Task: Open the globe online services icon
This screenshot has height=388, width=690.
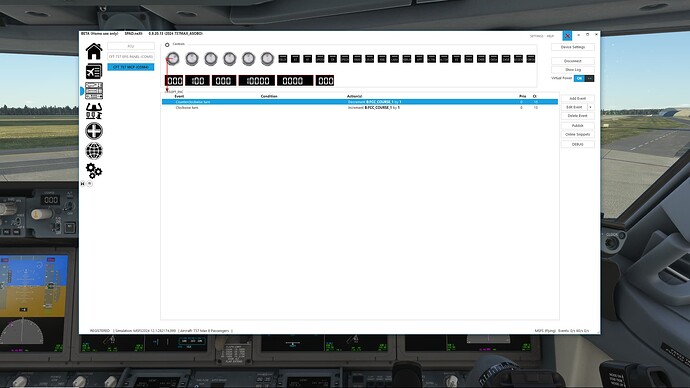Action: 94,151
